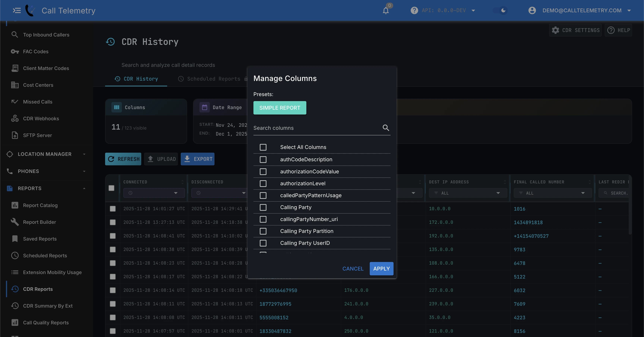Switch to the CDR History tab
Screen dimensions: 644x337
coord(136,79)
